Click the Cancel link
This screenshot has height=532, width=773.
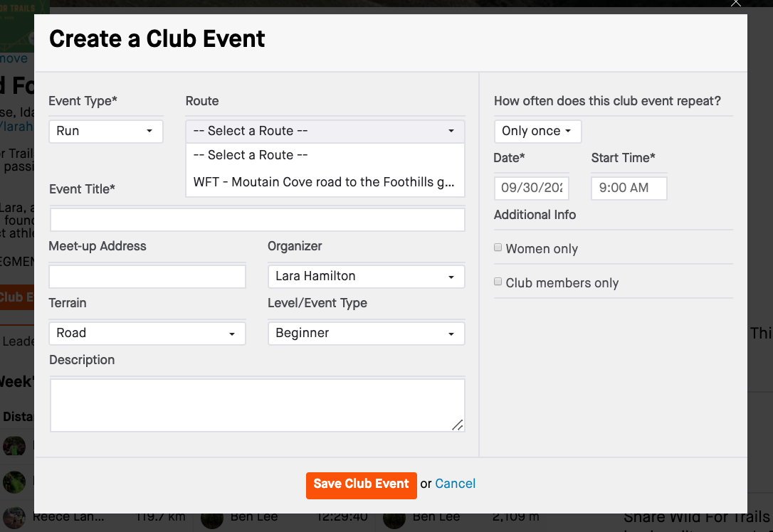click(x=455, y=483)
